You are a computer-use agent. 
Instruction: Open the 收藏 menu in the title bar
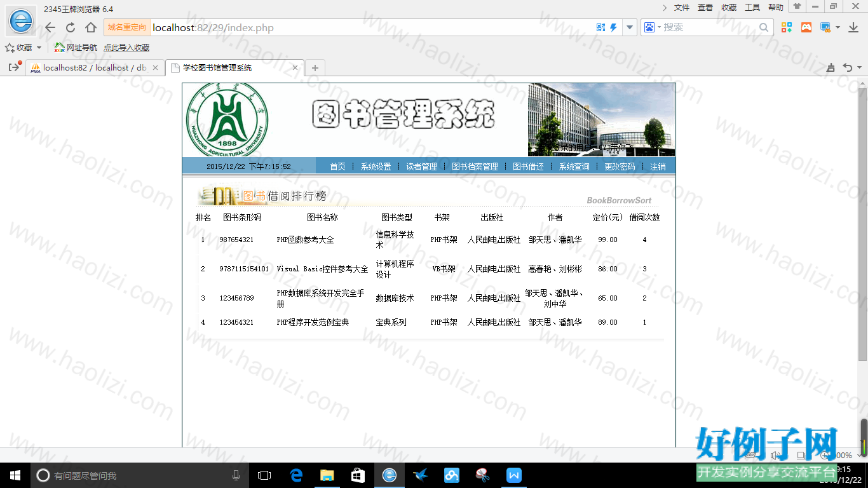[x=729, y=8]
